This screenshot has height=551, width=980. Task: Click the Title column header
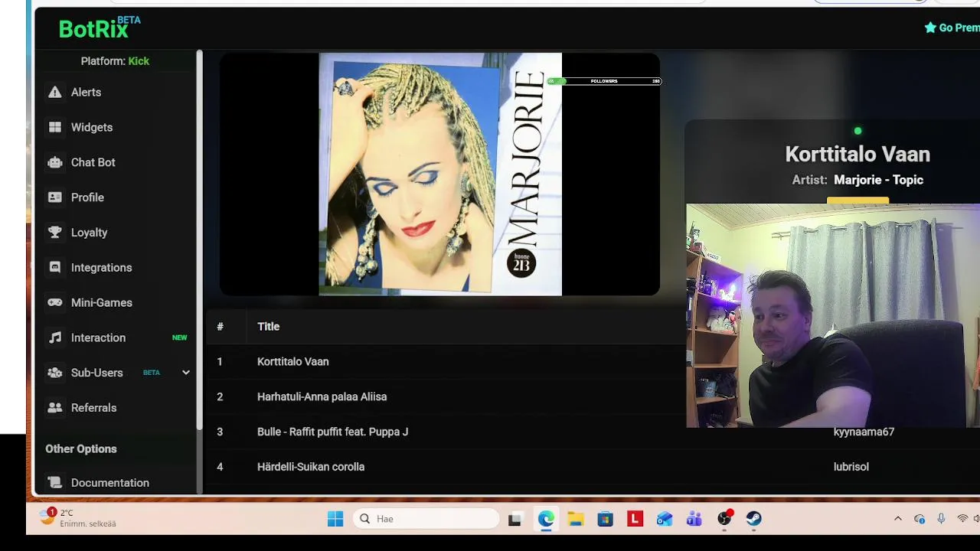pos(268,326)
